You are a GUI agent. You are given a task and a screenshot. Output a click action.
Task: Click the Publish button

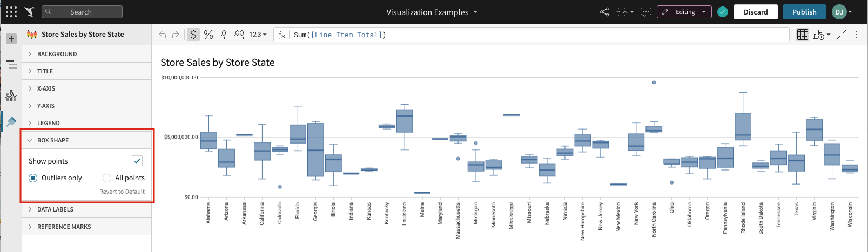[x=804, y=12]
